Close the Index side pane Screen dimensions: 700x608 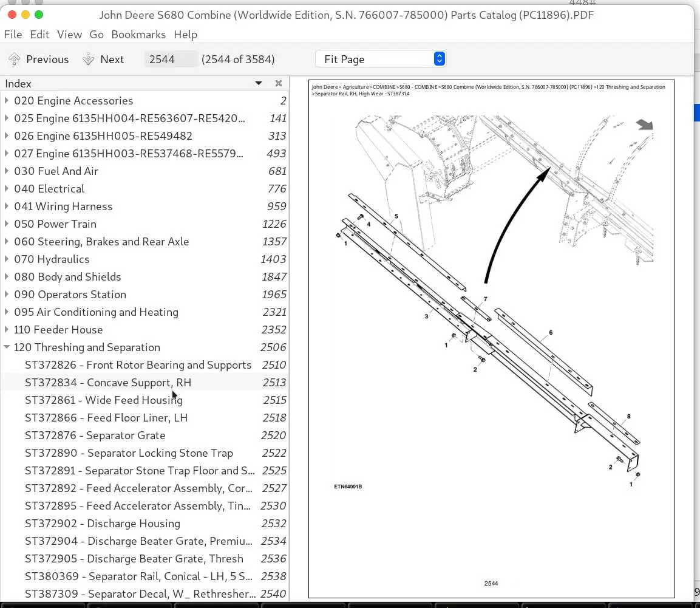click(x=279, y=84)
